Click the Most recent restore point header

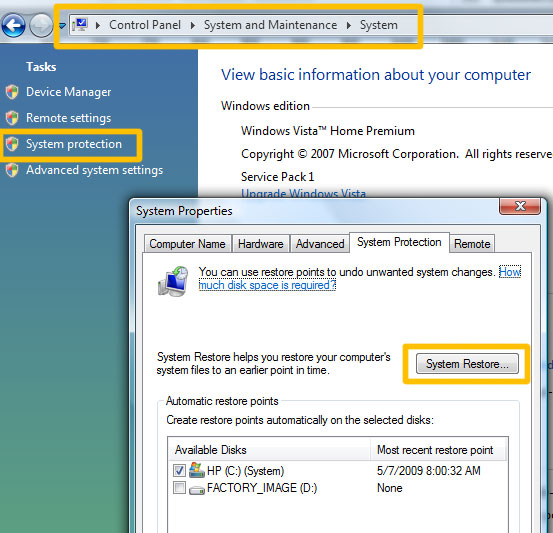point(439,450)
